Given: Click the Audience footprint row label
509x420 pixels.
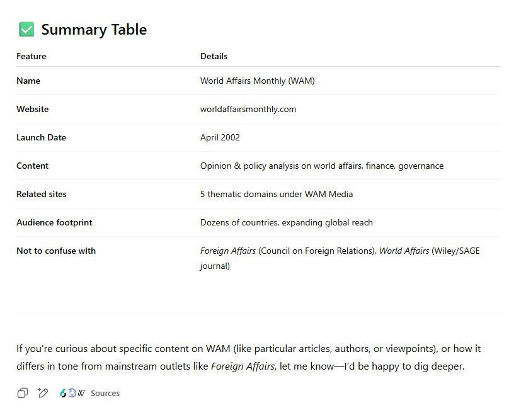Looking at the screenshot, I should [x=54, y=222].
